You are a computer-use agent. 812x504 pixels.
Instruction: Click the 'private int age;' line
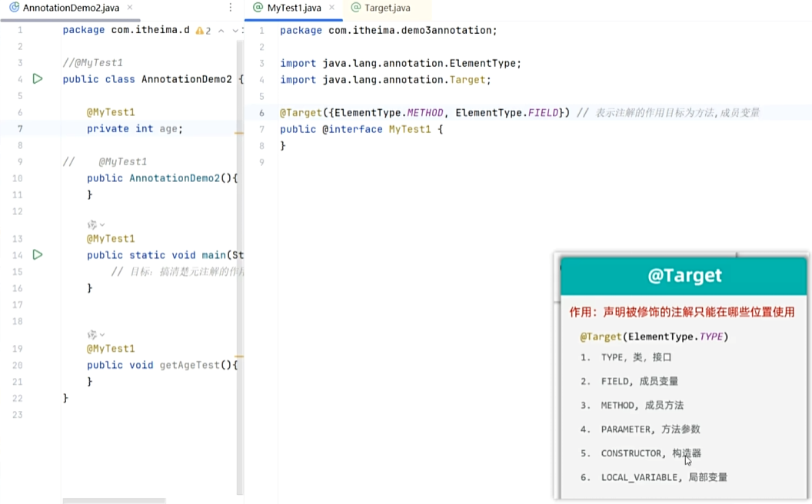coord(135,129)
